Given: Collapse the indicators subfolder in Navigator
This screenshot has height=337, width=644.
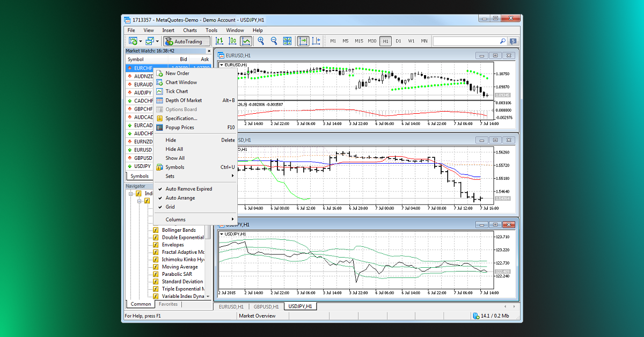Looking at the screenshot, I should [x=139, y=201].
